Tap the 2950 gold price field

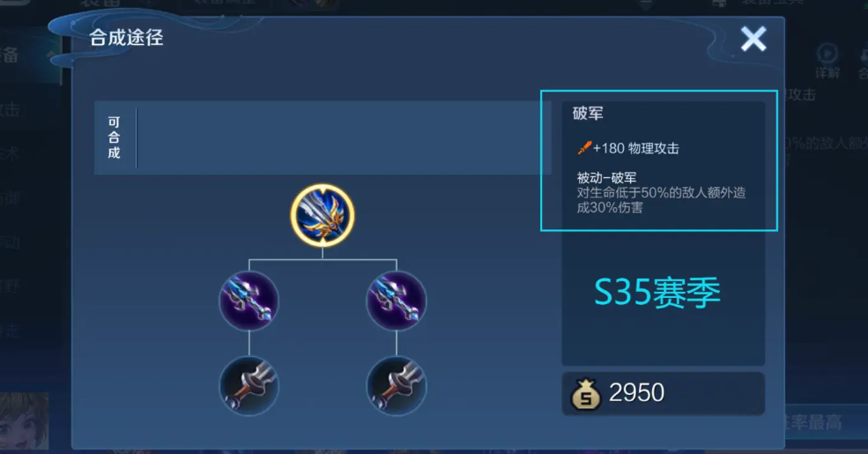(664, 394)
